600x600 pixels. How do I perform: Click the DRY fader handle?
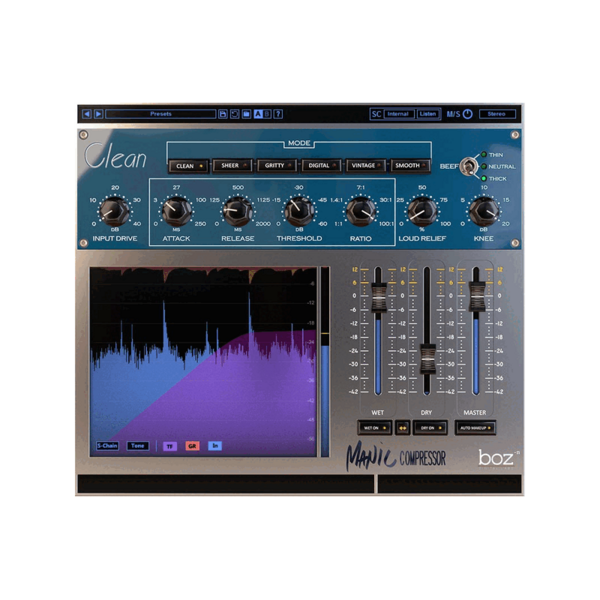[x=427, y=359]
